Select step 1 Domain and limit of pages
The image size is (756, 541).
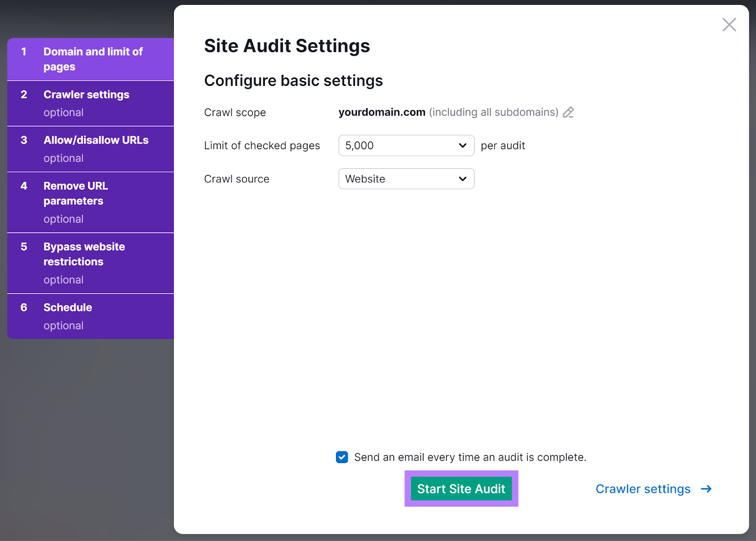coord(90,59)
